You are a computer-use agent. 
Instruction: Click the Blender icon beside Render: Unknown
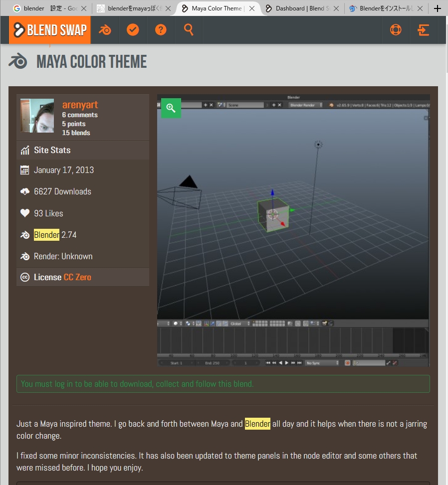25,256
